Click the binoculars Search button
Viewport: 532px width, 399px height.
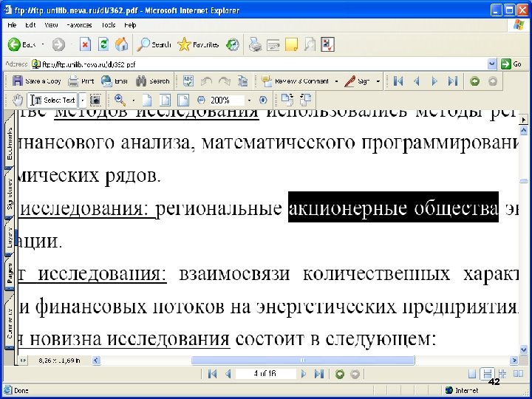pos(152,81)
